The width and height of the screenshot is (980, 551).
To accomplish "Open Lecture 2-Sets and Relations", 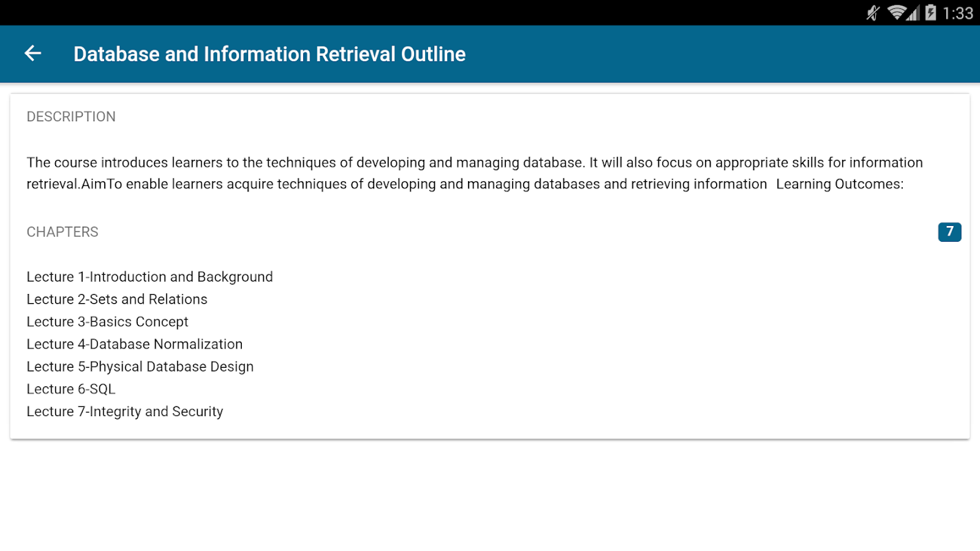I will pyautogui.click(x=117, y=300).
